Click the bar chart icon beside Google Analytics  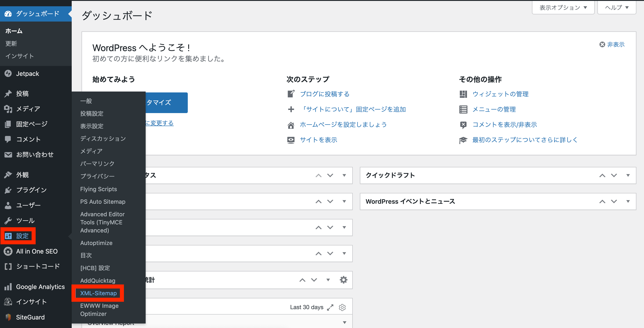tap(8, 287)
